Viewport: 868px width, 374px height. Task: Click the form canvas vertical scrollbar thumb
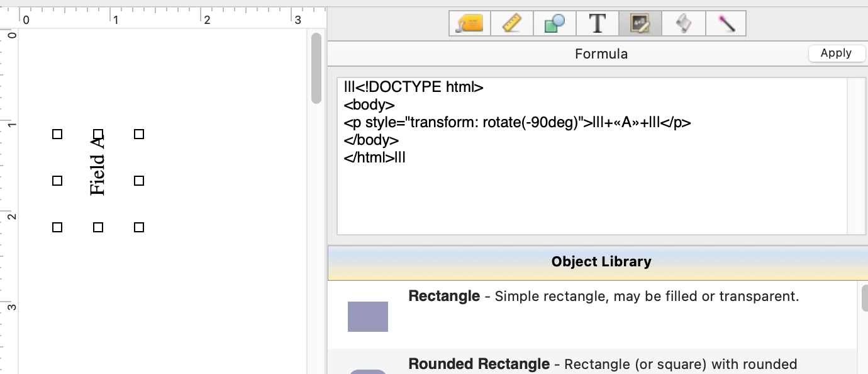pyautogui.click(x=316, y=68)
